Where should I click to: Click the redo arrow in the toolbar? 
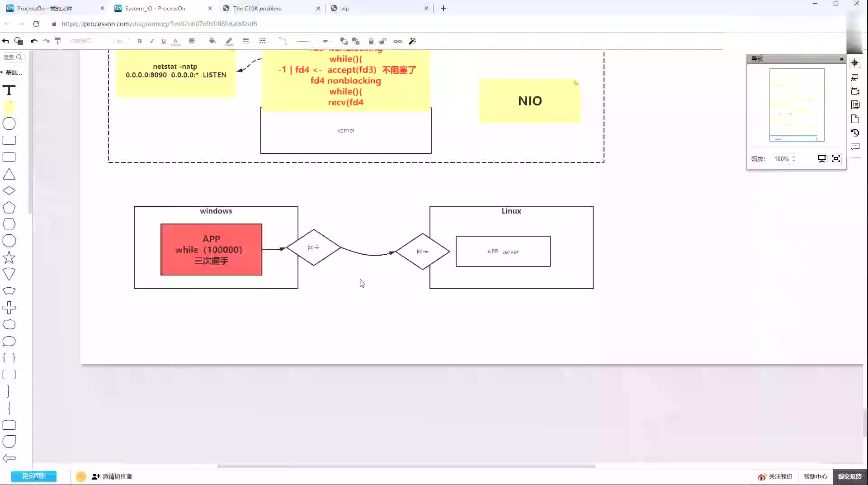click(x=46, y=41)
